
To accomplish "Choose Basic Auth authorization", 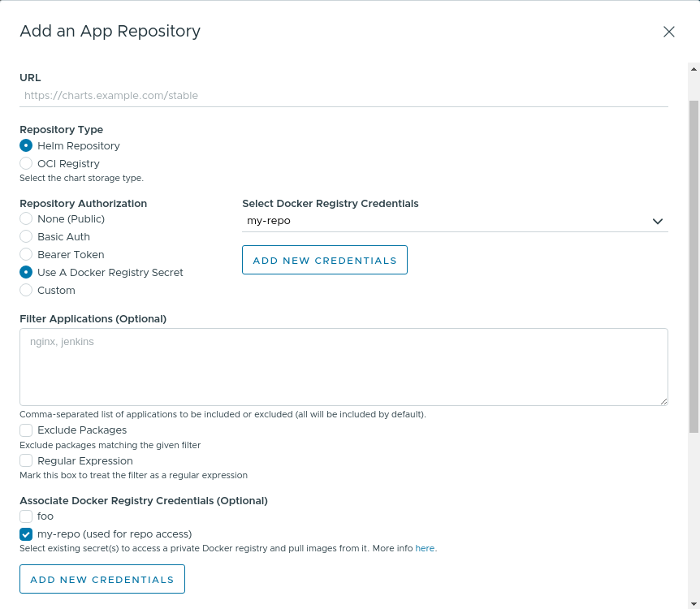I will (x=25, y=236).
